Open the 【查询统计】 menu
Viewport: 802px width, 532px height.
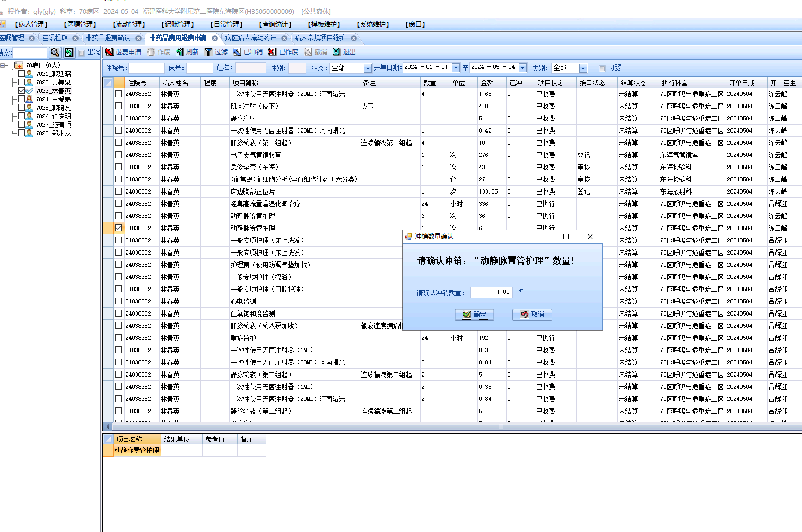tap(275, 24)
